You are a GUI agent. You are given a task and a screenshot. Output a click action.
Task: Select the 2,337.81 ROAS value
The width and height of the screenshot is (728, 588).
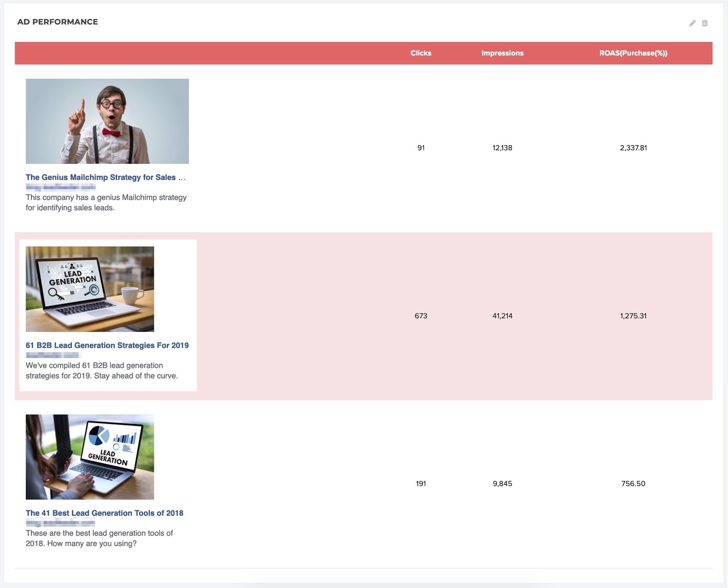tap(633, 148)
